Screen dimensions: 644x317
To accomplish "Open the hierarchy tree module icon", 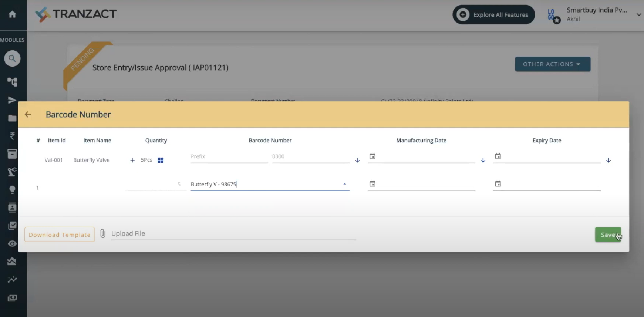I will point(12,82).
